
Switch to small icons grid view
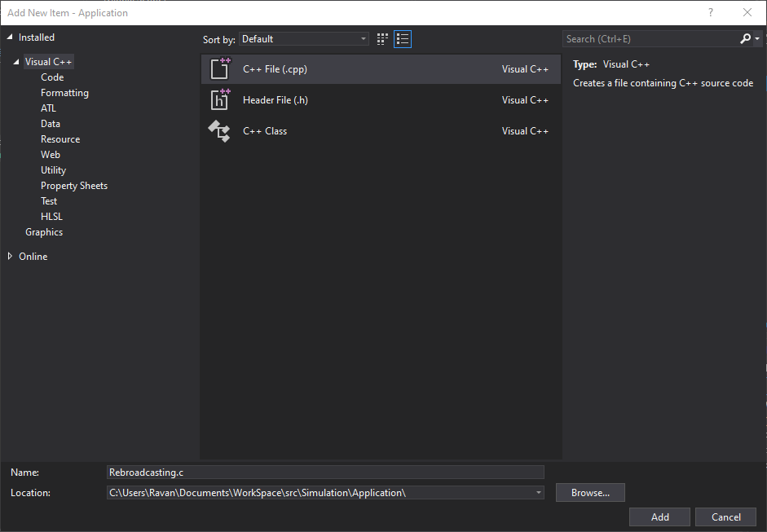point(382,39)
